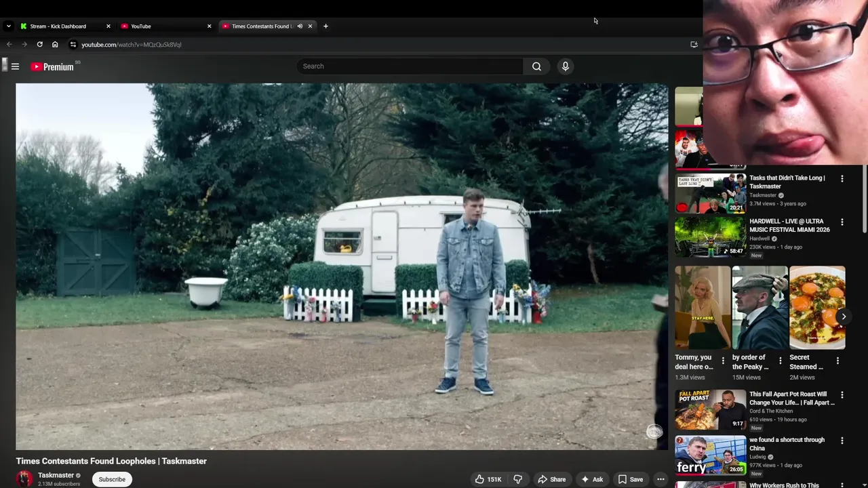This screenshot has height=488, width=868.
Task: Close the Kick Dashboard tab
Action: 108,26
